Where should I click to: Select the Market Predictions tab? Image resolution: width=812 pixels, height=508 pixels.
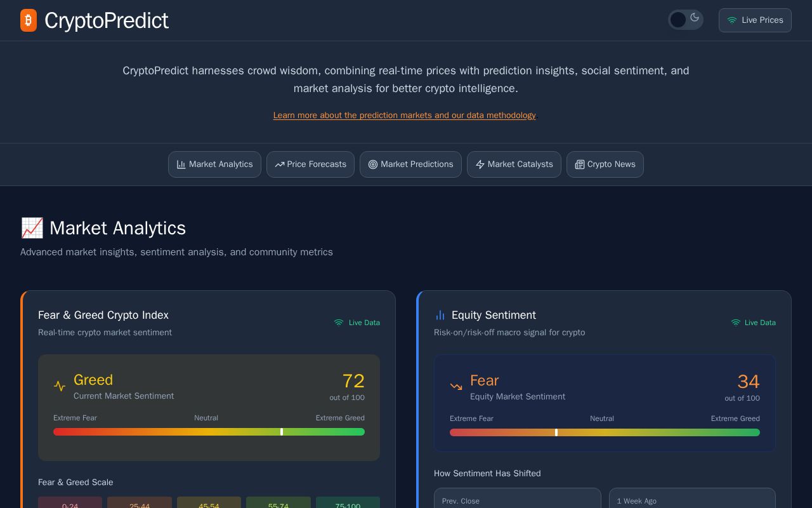tap(410, 164)
